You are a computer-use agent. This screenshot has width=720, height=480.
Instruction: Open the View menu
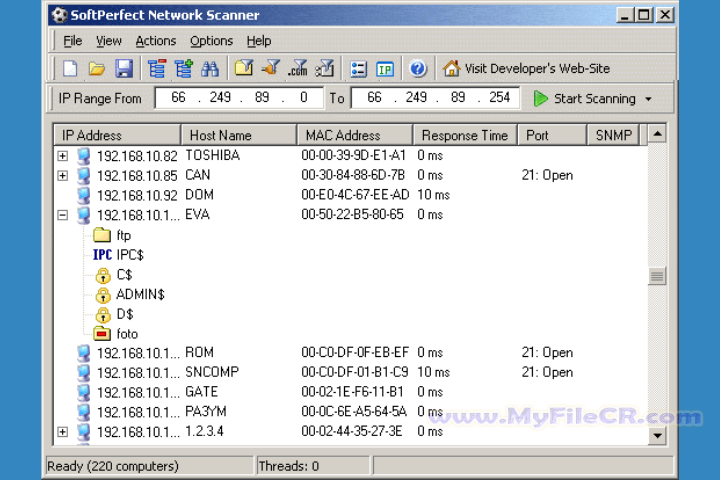pyautogui.click(x=109, y=41)
